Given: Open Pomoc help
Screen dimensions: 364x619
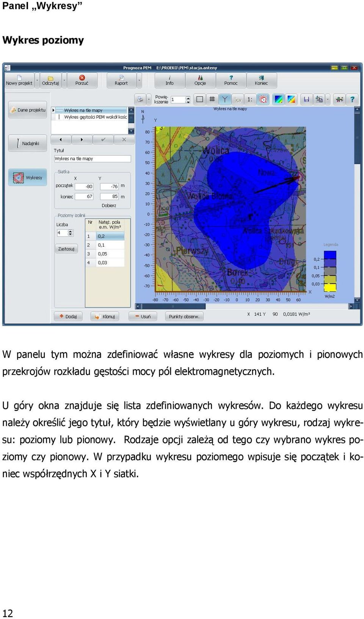Looking at the screenshot, I should pyautogui.click(x=231, y=80).
